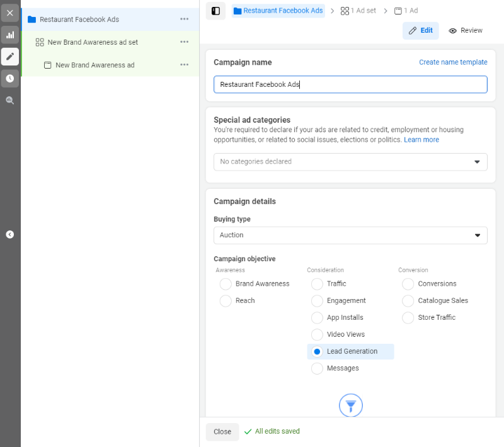This screenshot has width=504, height=447.
Task: Select Restaurant Facebook Ads in campaign tree
Action: click(x=110, y=20)
